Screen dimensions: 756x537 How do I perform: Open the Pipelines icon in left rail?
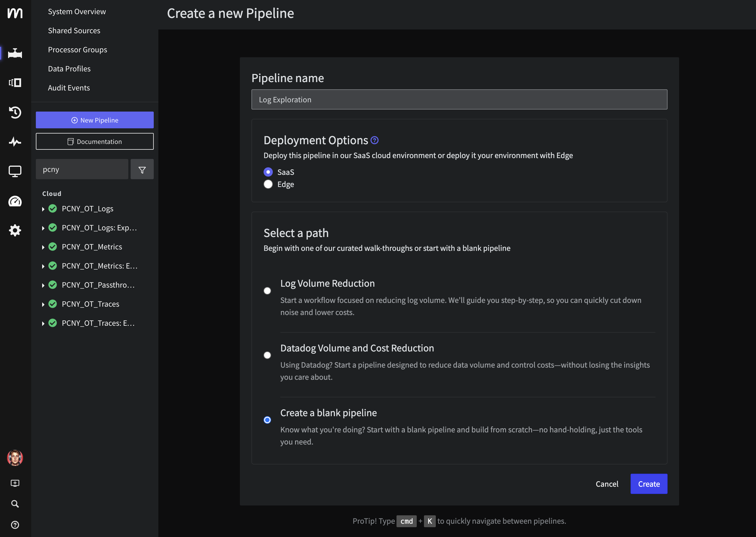(x=15, y=53)
